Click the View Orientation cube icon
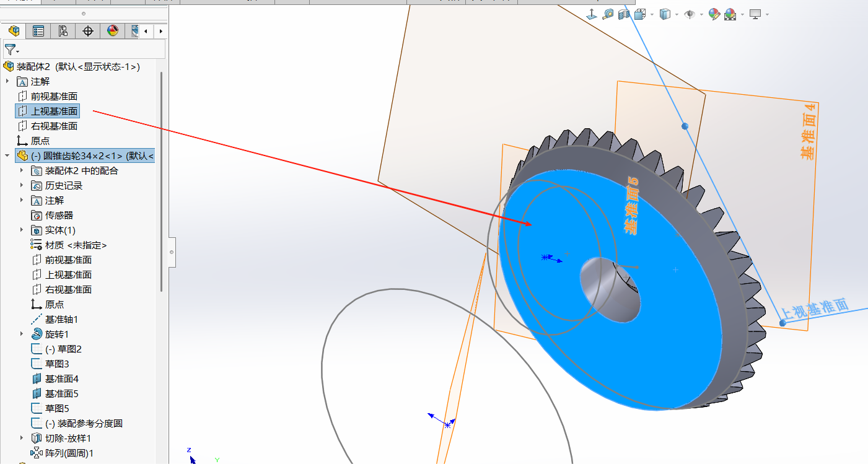This screenshot has width=868, height=464. 640,14
